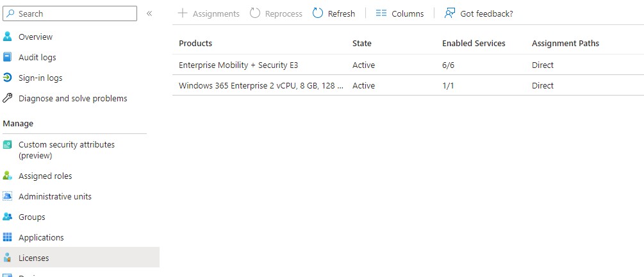Click the Manage section heading
644x277 pixels.
pyautogui.click(x=18, y=123)
